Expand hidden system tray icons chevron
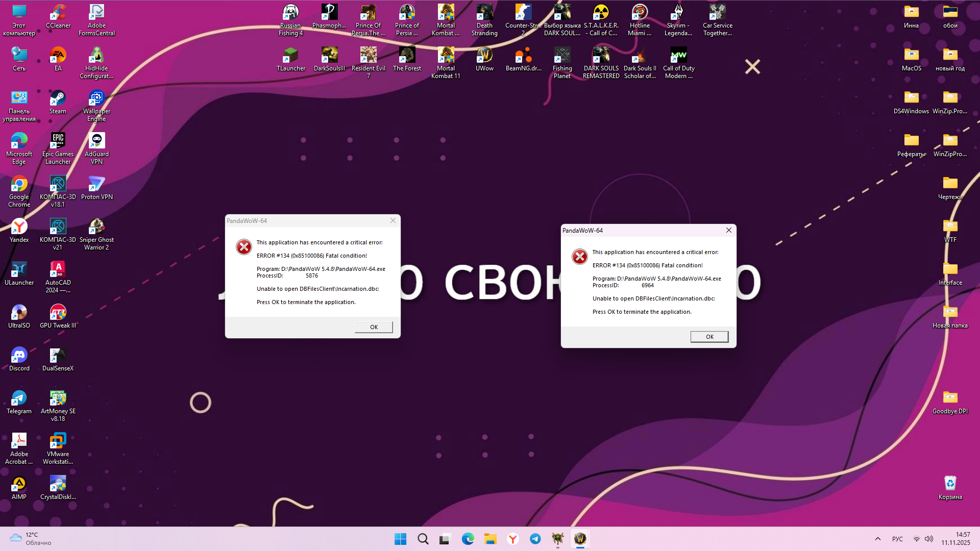The image size is (980, 551). [x=878, y=539]
